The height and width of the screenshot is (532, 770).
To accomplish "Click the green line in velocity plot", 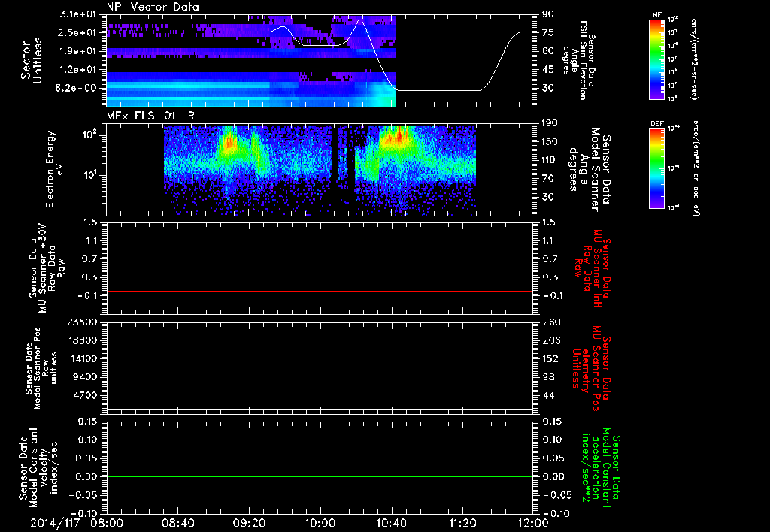I will (x=320, y=476).
